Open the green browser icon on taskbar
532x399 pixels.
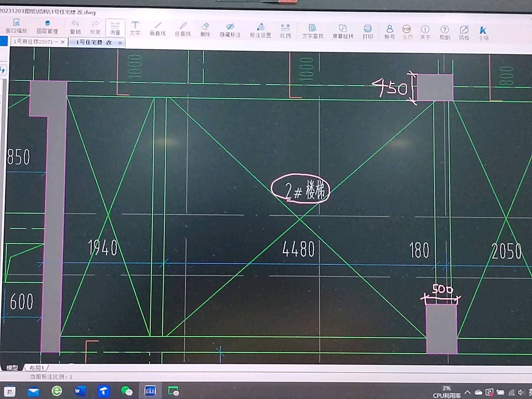click(x=57, y=391)
